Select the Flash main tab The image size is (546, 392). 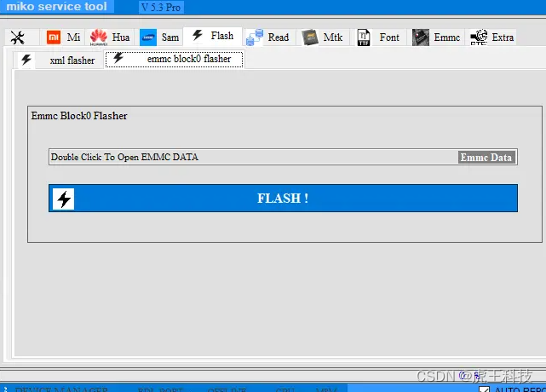click(x=212, y=36)
